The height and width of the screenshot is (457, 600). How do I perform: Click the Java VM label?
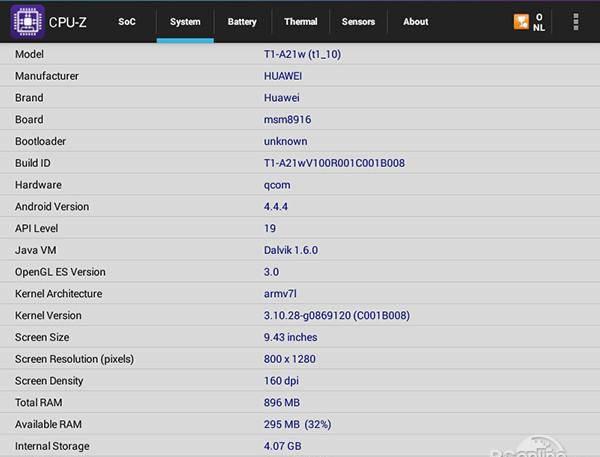(x=36, y=251)
